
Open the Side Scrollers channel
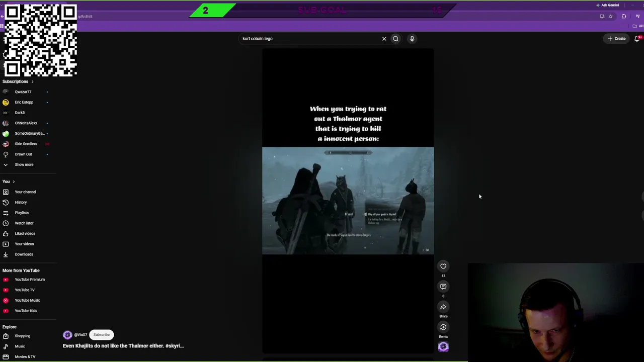[25, 144]
